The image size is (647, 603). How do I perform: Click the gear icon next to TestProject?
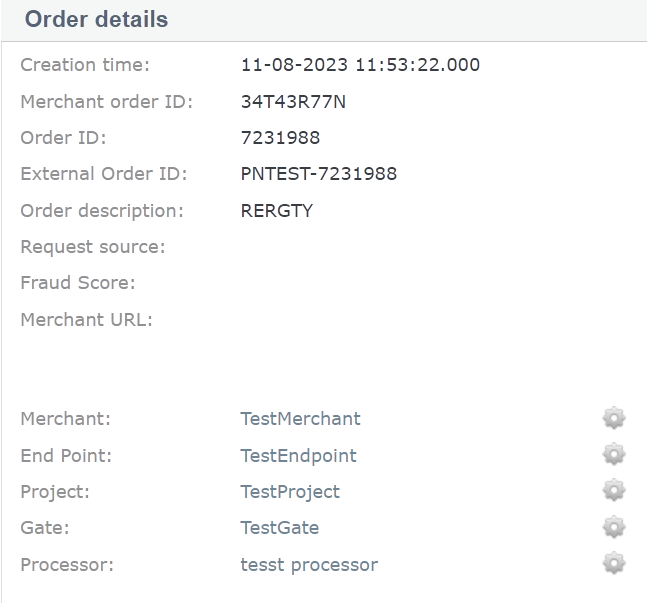pos(614,491)
